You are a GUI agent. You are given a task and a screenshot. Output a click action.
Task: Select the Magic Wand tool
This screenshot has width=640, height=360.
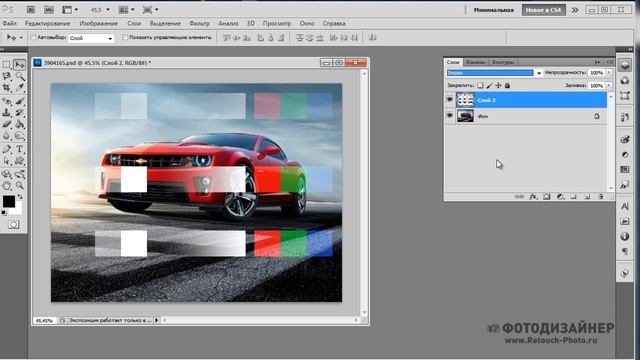[19, 76]
